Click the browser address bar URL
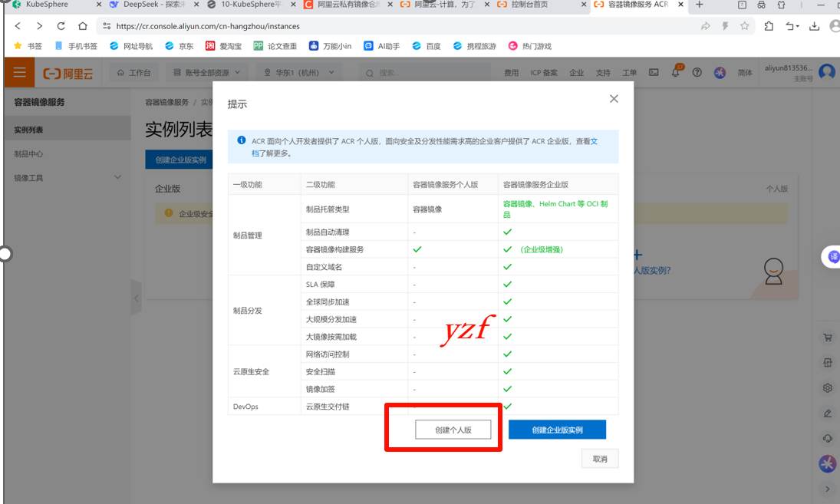This screenshot has width=840, height=504. click(208, 26)
